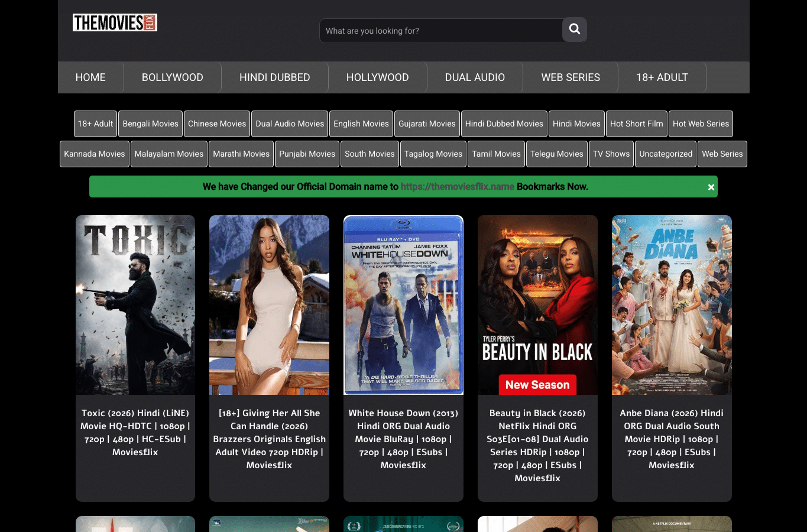Select the Marathi Movies category tag

coord(241,154)
